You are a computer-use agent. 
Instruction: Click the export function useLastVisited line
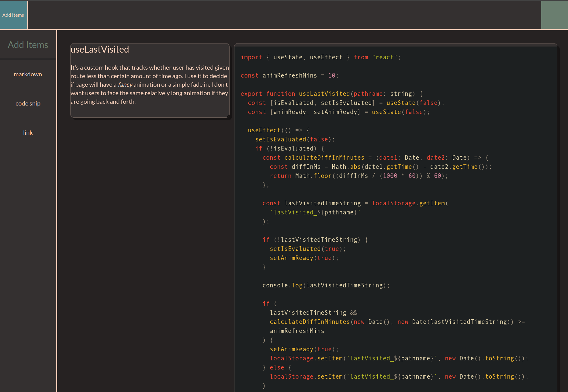click(x=331, y=94)
